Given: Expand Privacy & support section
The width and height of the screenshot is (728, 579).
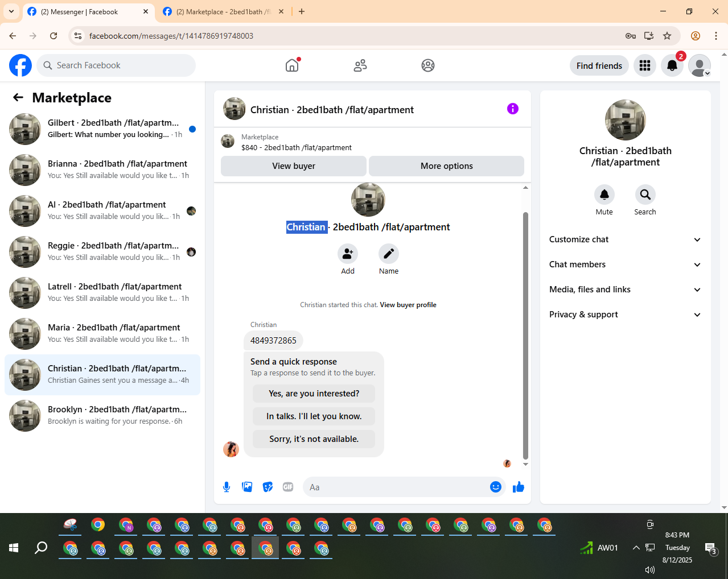Looking at the screenshot, I should (x=625, y=315).
